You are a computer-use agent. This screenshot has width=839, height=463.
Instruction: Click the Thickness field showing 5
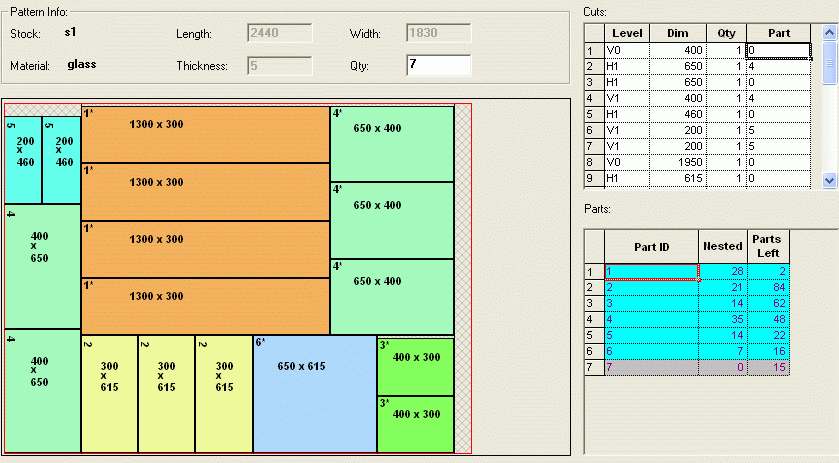(x=279, y=66)
